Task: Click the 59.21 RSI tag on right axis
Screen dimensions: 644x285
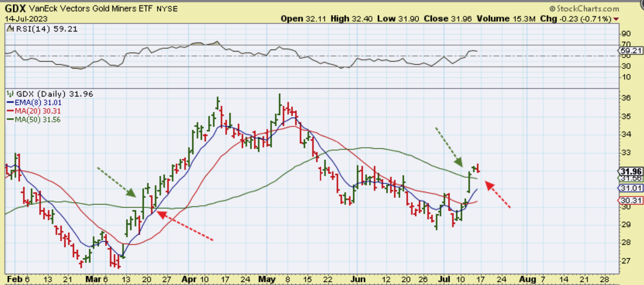Action: (x=631, y=51)
